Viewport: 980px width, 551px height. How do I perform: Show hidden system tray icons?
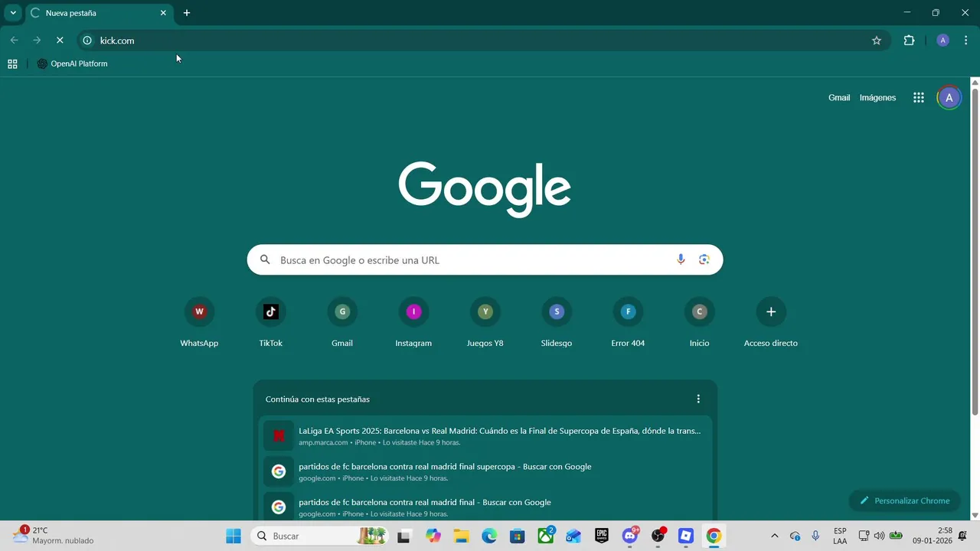pyautogui.click(x=774, y=536)
